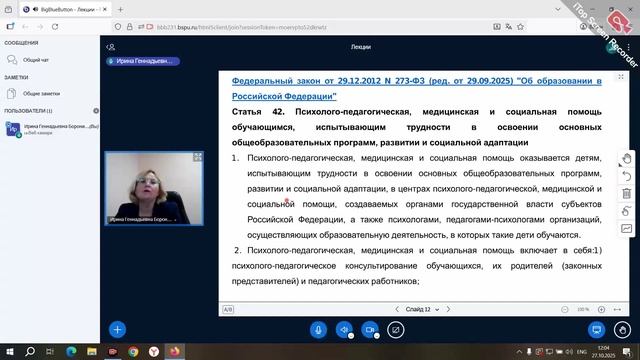View site security via padlock icon
This screenshot has width=640, height=360.
[129, 27]
